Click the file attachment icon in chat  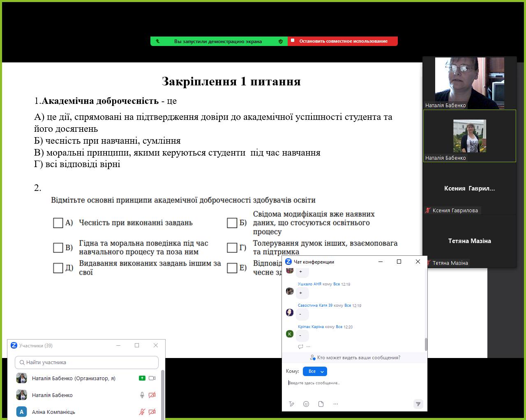click(321, 404)
